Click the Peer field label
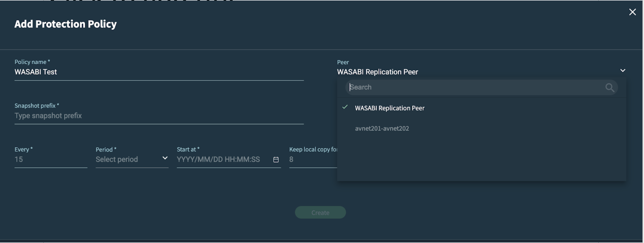The width and height of the screenshot is (644, 243). [343, 62]
